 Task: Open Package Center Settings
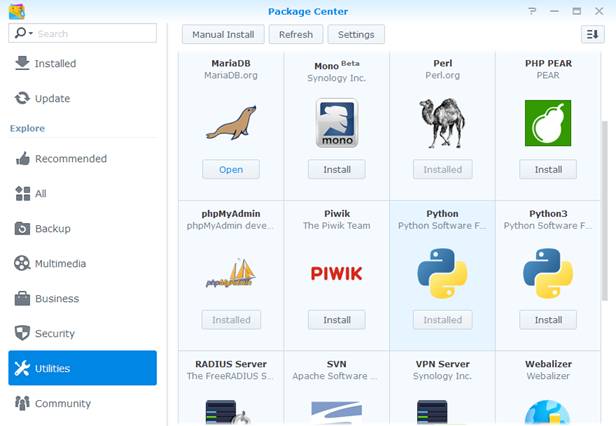coord(356,35)
